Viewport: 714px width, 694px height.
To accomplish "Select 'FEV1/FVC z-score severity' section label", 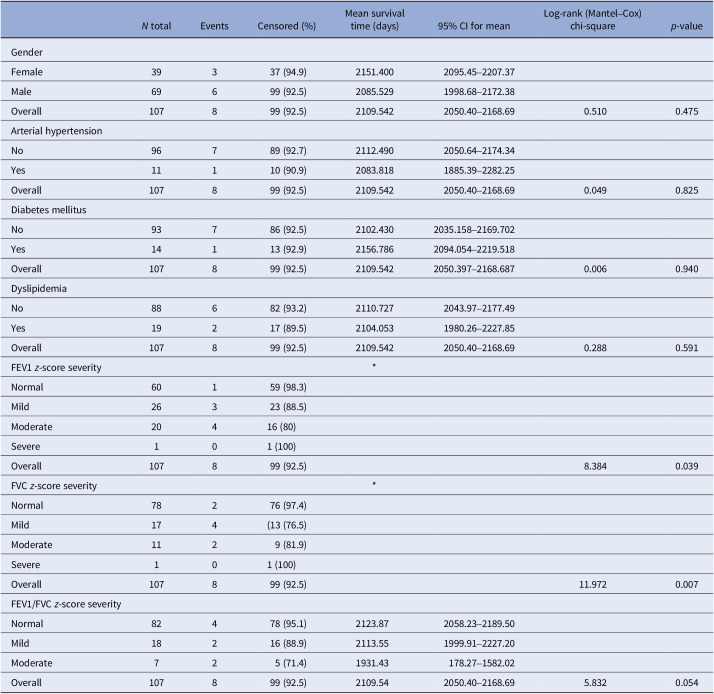I will (66, 604).
